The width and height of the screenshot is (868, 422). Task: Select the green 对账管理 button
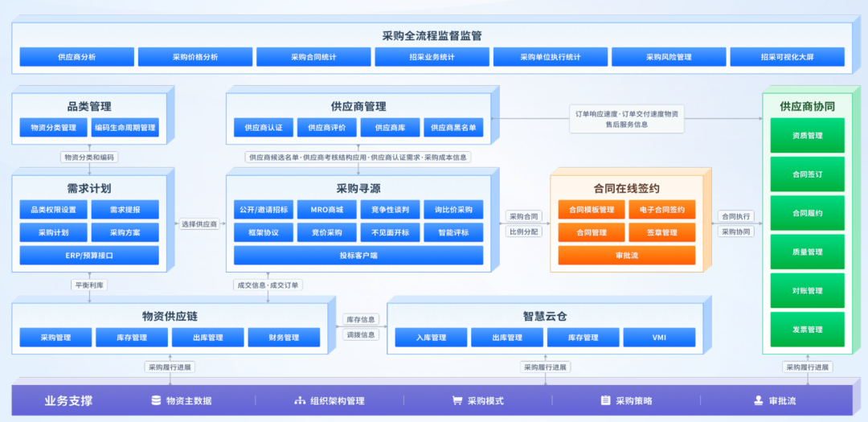tap(807, 290)
